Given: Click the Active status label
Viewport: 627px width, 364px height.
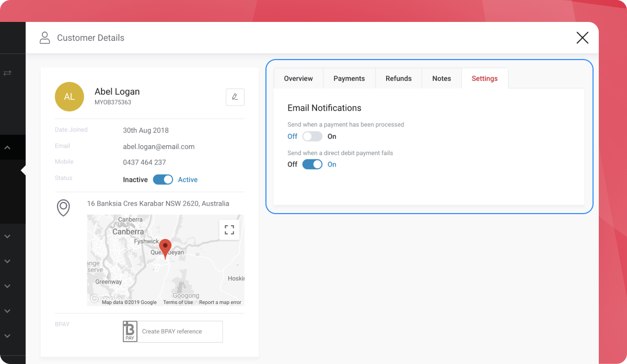Looking at the screenshot, I should (188, 180).
